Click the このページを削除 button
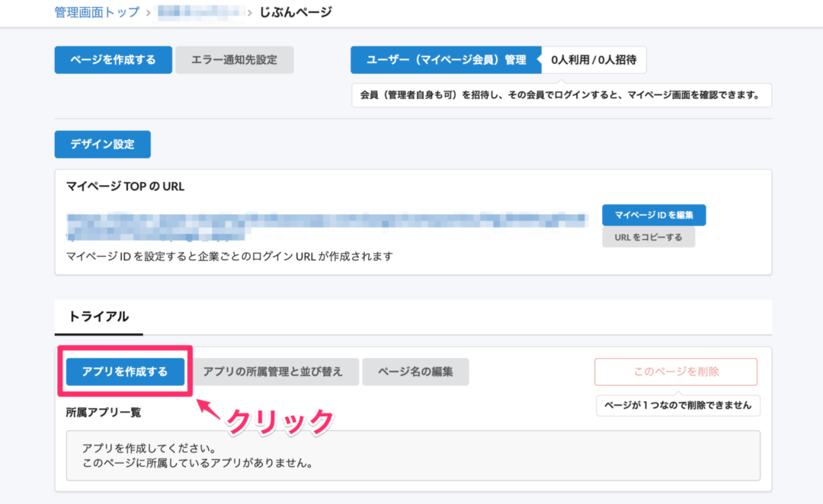This screenshot has width=823, height=504. tap(676, 372)
